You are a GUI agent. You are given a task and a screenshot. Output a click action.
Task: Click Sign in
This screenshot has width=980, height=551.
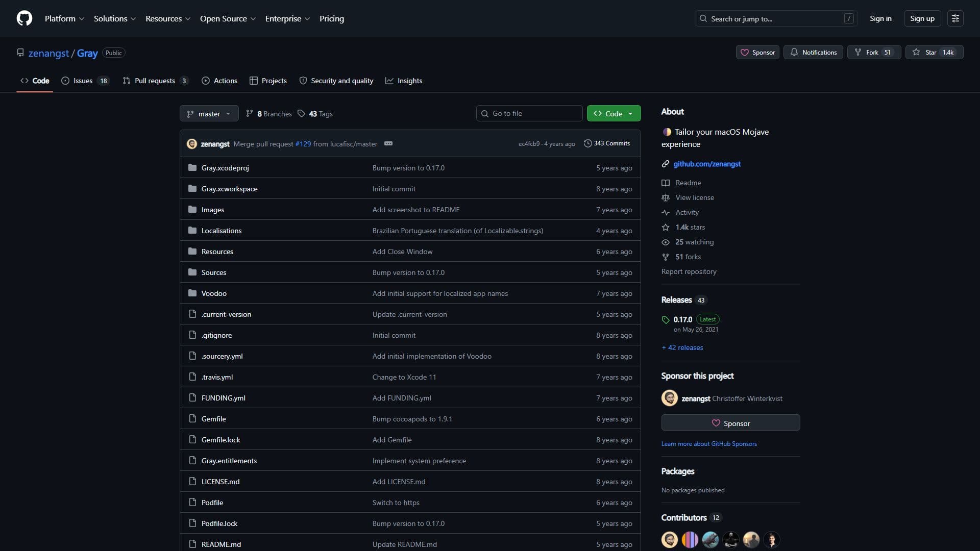[x=880, y=18]
